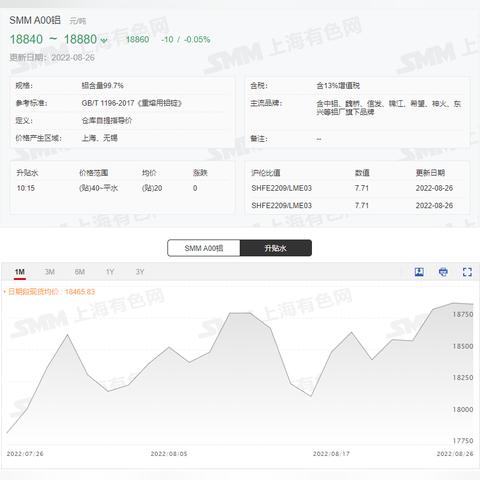Open the chart in fullscreen
Viewport: 480px width, 480px height.
(467, 272)
